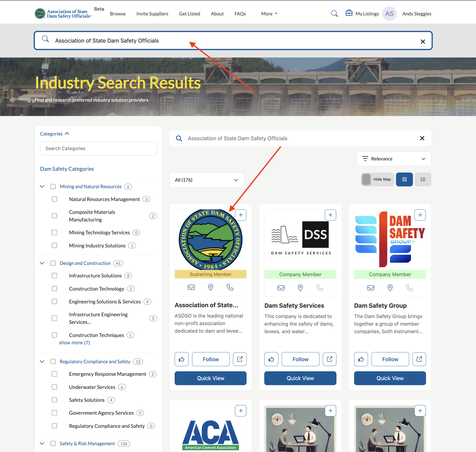Click Quick View for Dam Safety Services
The width and height of the screenshot is (476, 452).
point(300,378)
